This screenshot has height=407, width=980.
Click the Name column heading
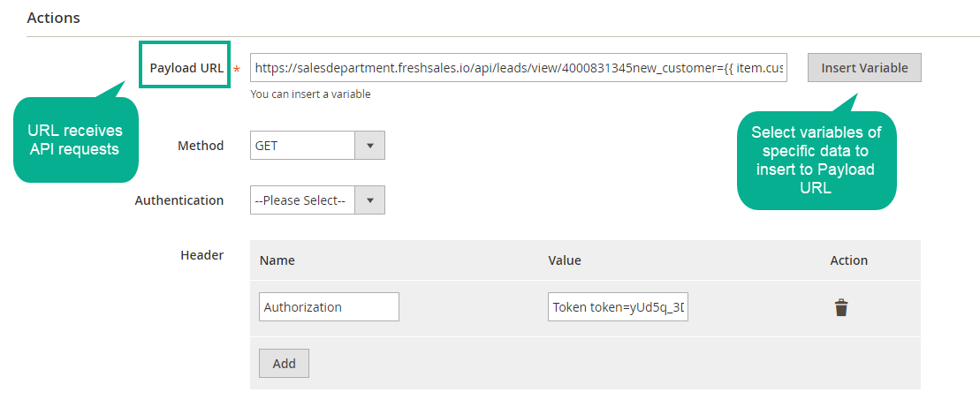279,260
